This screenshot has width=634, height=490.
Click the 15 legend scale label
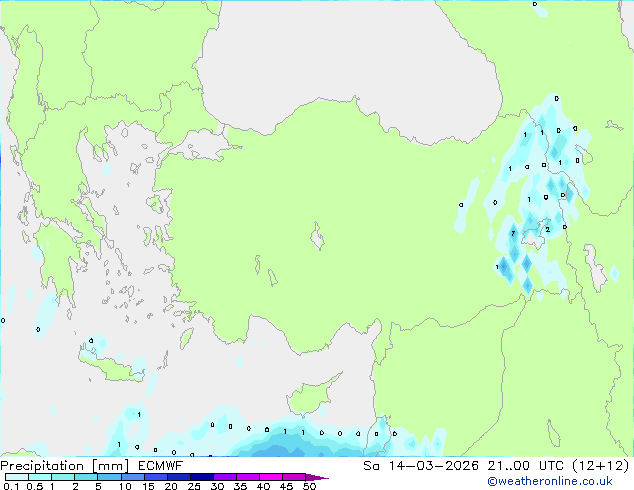pos(148,486)
